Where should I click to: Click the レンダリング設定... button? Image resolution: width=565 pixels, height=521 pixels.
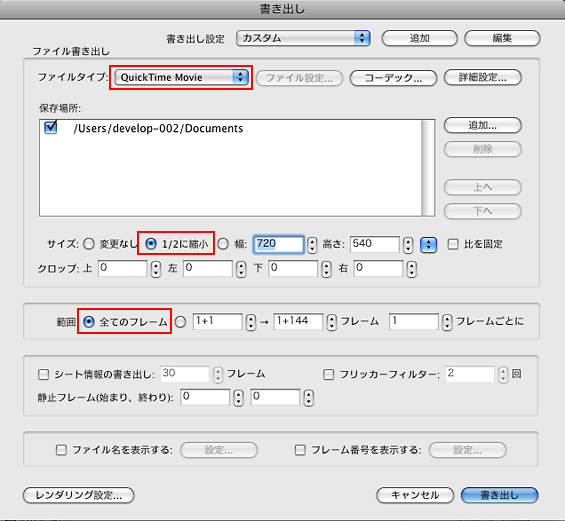click(x=79, y=495)
